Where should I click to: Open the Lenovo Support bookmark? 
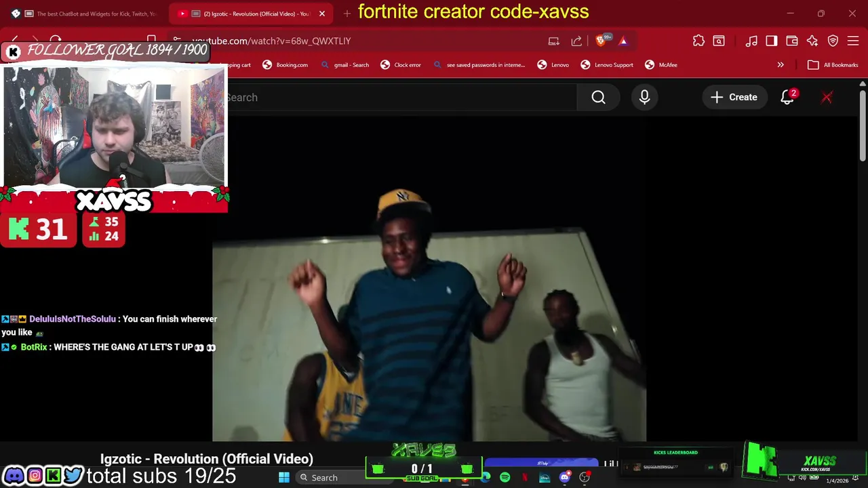click(x=607, y=65)
